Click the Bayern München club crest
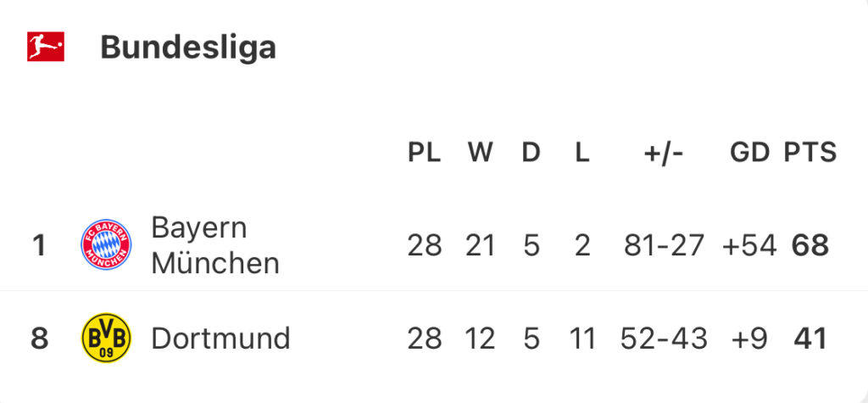868x403 pixels. 106,244
